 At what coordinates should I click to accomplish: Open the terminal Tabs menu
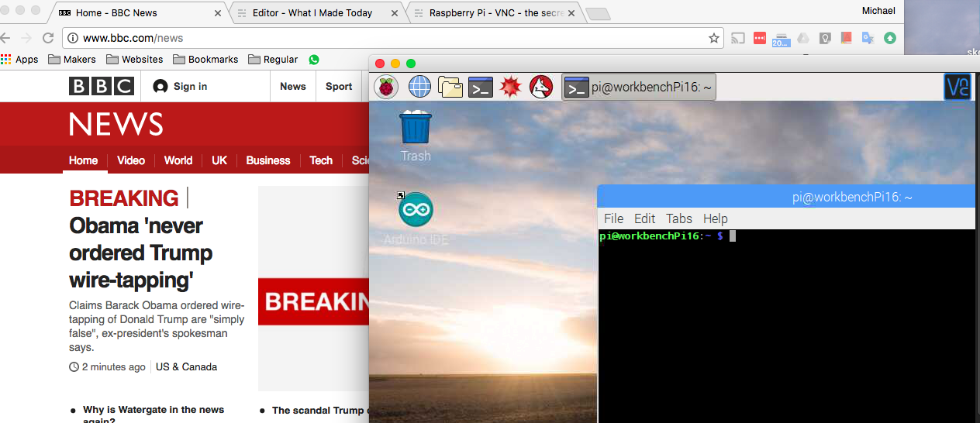click(679, 218)
